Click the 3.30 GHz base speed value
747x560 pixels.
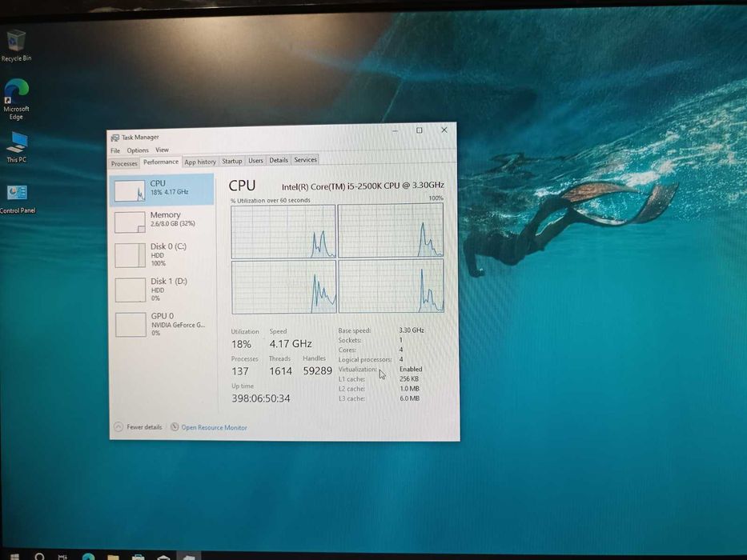[x=412, y=330]
